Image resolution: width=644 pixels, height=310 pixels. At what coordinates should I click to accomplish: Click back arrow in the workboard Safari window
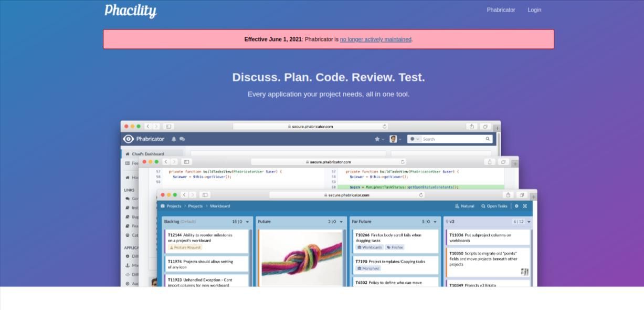point(184,195)
